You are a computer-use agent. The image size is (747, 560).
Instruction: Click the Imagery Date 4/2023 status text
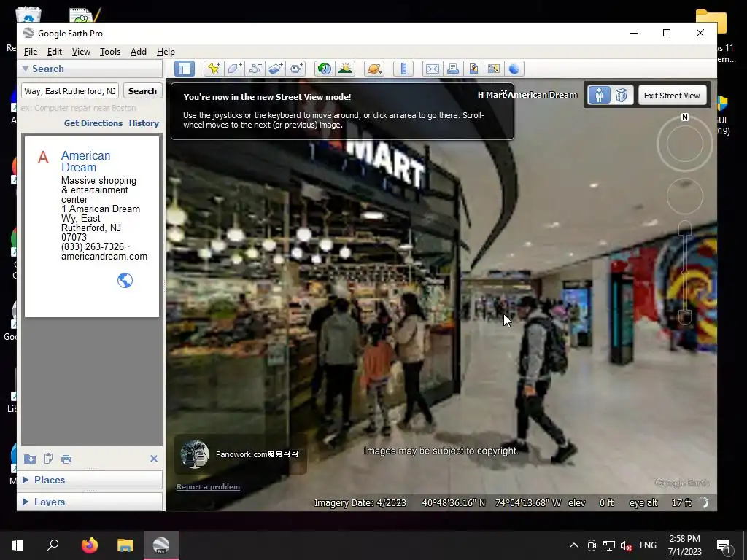360,503
